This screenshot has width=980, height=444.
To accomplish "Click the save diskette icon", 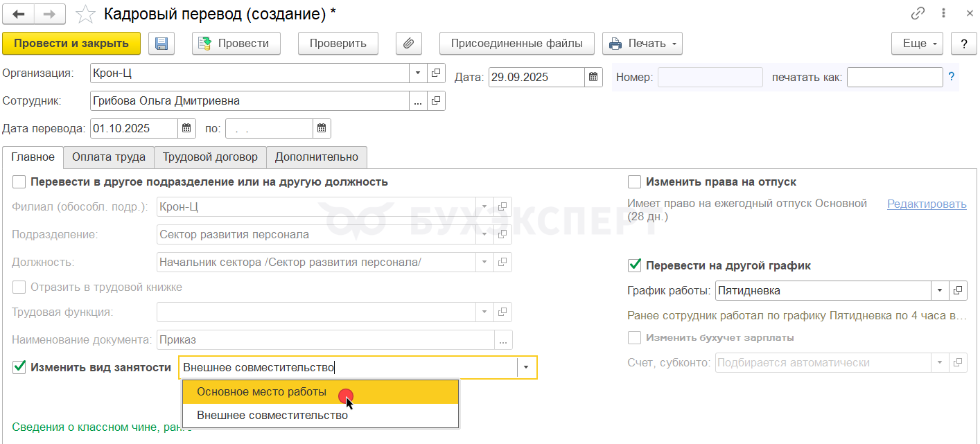I will pos(161,44).
